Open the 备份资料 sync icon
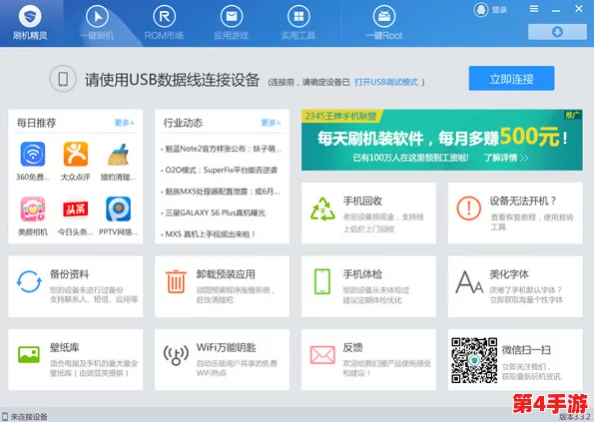The width and height of the screenshot is (594, 422). [29, 281]
